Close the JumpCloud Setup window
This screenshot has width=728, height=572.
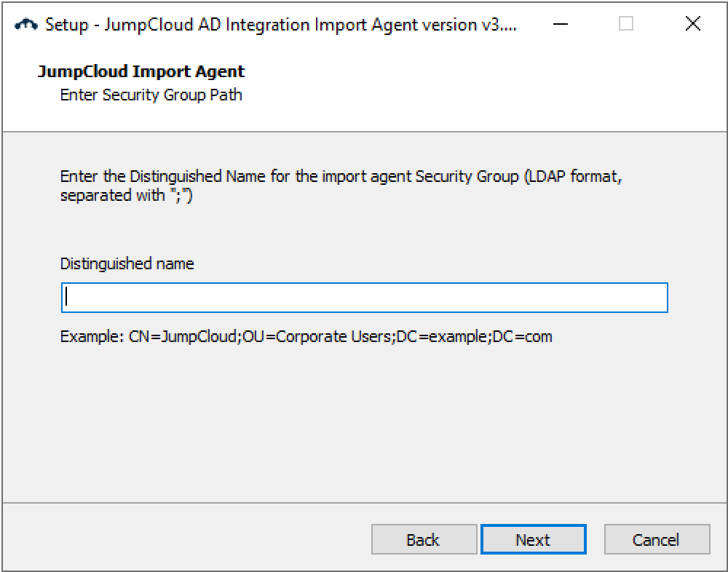point(693,24)
